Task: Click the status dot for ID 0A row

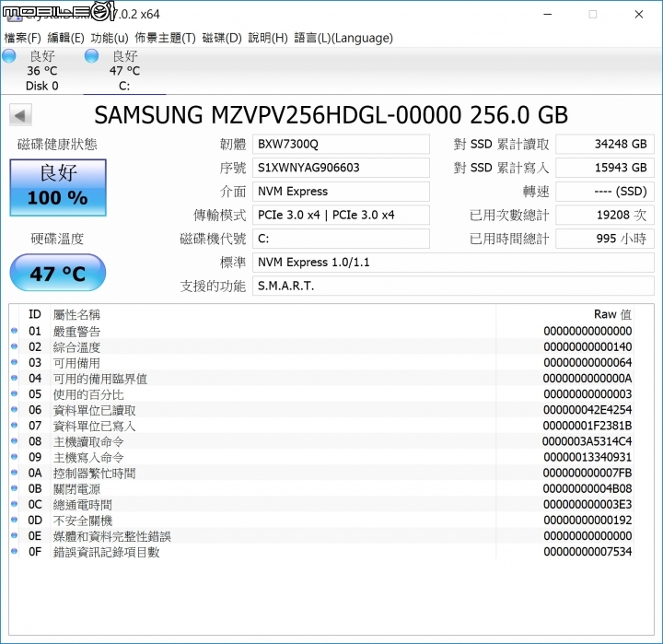Action: click(x=14, y=473)
